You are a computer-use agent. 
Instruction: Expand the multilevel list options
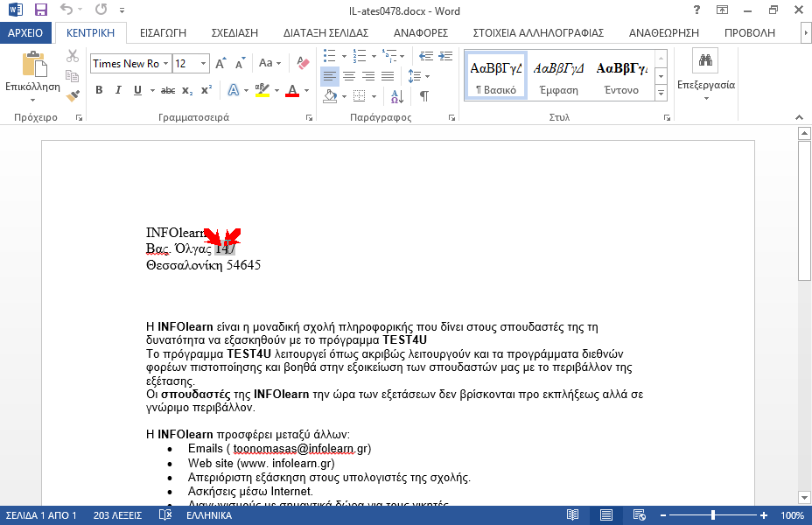tap(402, 56)
